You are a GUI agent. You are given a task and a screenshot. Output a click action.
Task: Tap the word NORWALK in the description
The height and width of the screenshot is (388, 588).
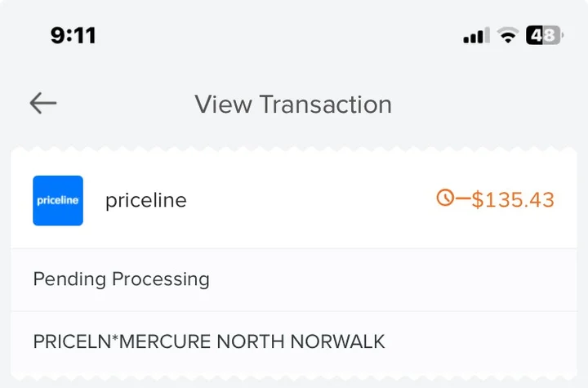point(337,341)
